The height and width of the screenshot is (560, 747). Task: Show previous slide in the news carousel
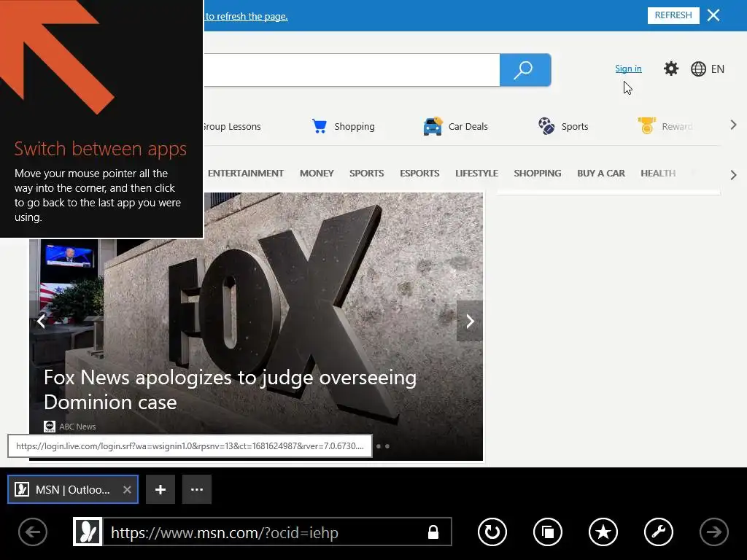42,321
